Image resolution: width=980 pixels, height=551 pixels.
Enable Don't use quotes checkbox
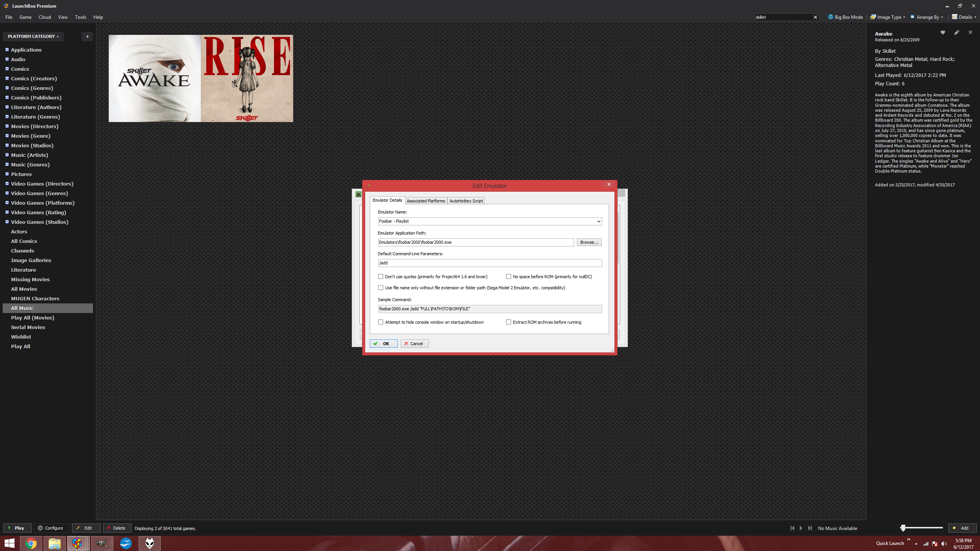[x=381, y=277]
